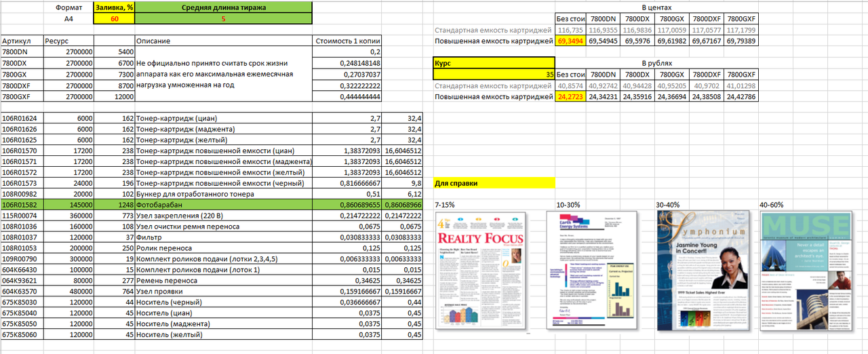Select 'Тонер-картридж повышенной емкости (черный)' cell
This screenshot has height=354, width=868.
224,184
